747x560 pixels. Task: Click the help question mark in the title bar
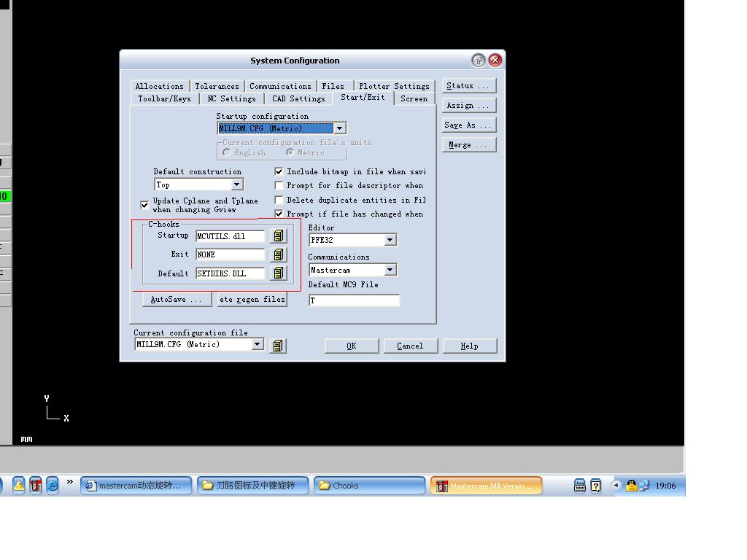[x=479, y=61]
